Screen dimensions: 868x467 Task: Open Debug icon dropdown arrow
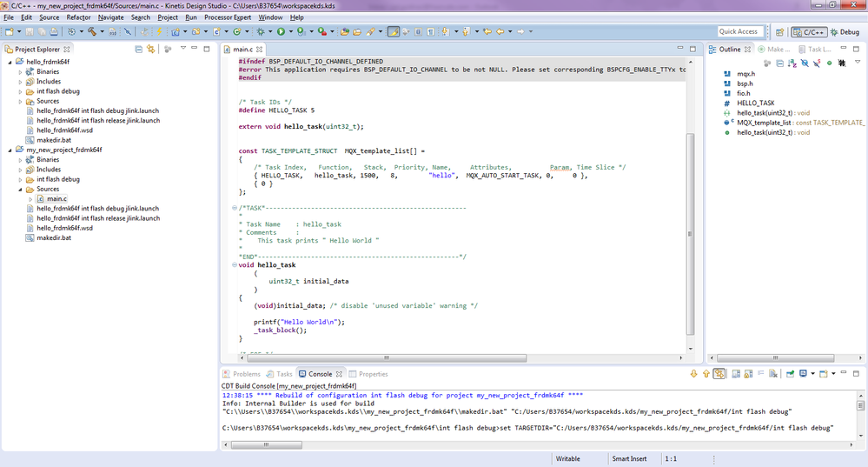click(x=270, y=31)
